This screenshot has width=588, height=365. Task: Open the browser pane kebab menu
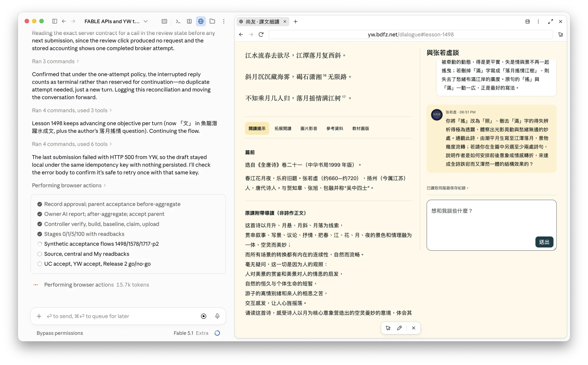(538, 21)
